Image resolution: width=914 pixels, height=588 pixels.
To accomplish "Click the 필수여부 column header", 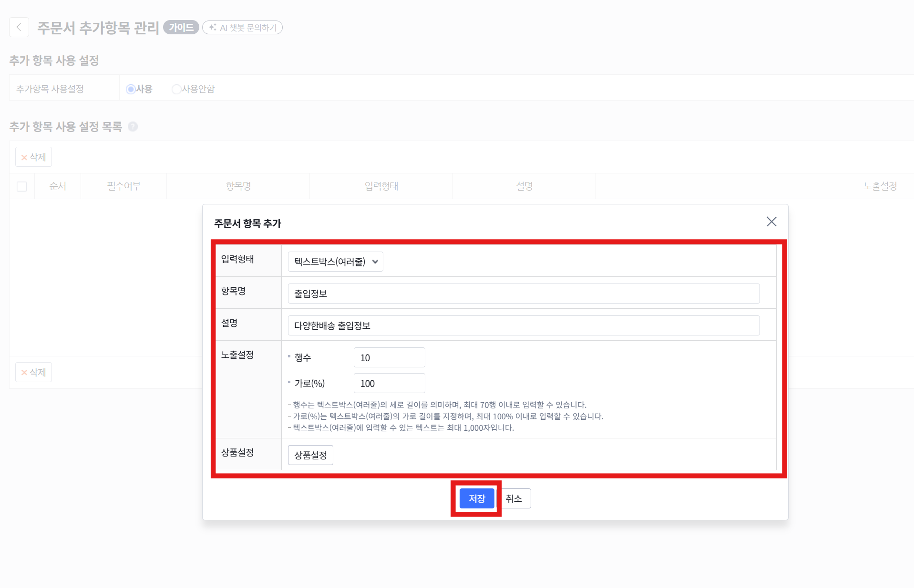I will [124, 186].
